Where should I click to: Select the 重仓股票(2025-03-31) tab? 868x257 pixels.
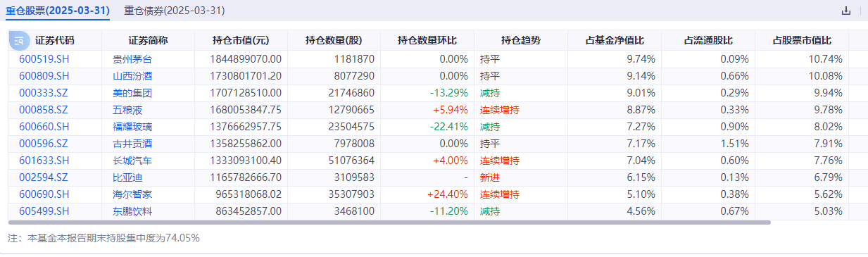57,11
